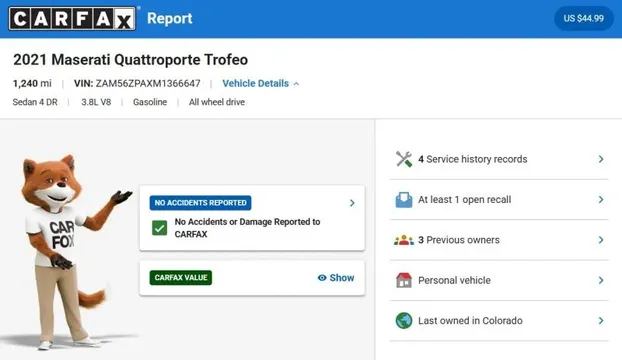Open 4 Service history records
Image resolution: width=622 pixels, height=360 pixels.
pos(499,159)
